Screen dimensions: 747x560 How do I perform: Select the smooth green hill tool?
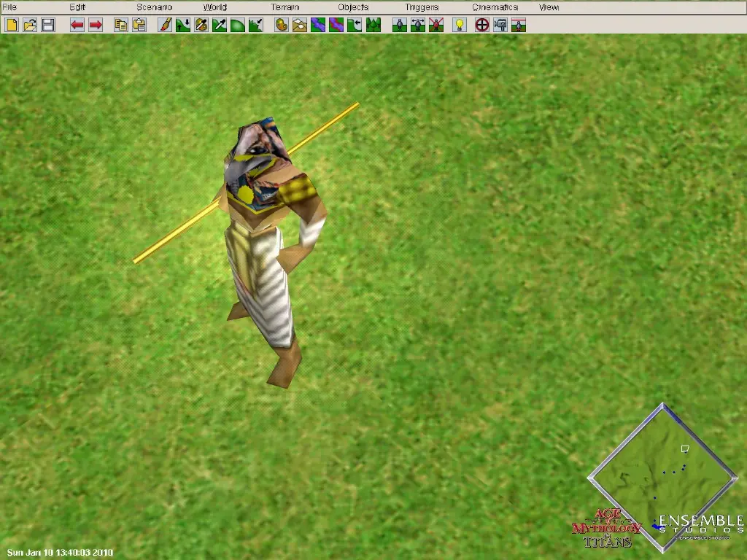237,25
